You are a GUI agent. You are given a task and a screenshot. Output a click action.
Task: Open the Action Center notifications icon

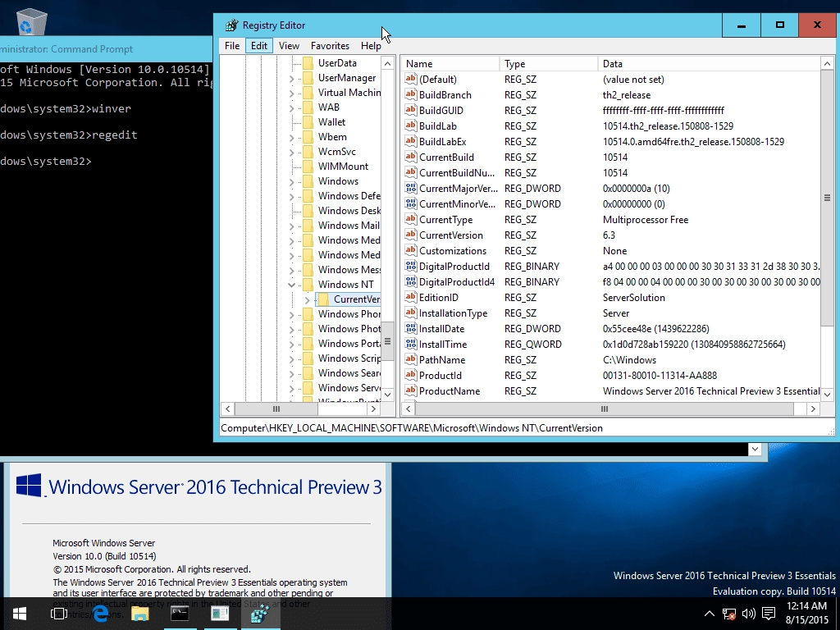769,614
